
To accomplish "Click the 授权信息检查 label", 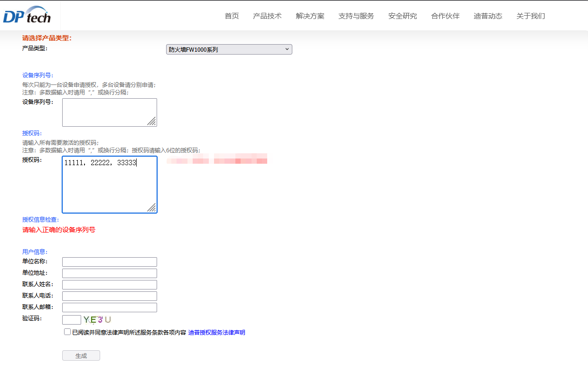I will coord(41,220).
